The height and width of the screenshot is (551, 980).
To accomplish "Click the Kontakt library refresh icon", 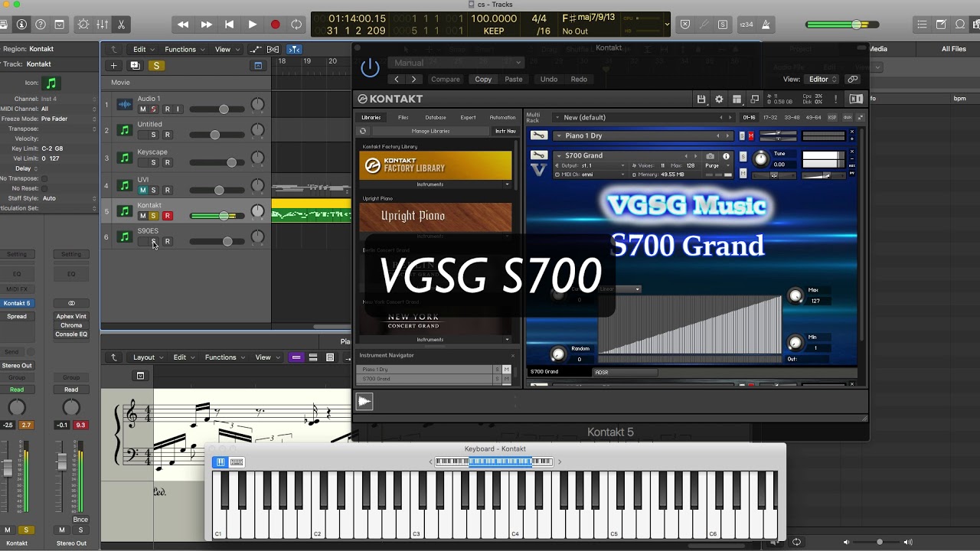I will coord(363,131).
